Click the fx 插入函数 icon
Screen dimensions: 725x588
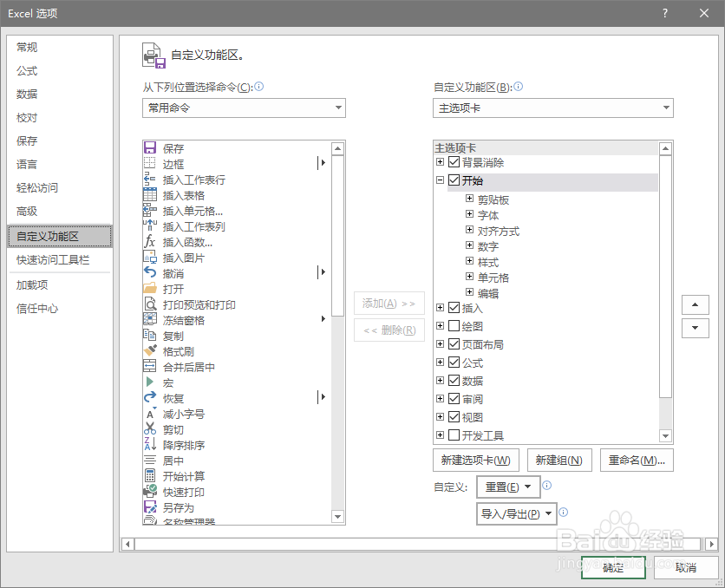pos(150,241)
